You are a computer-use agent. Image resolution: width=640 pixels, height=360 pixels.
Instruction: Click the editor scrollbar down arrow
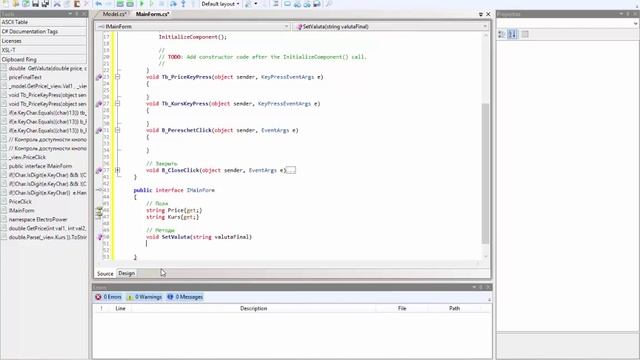click(x=485, y=256)
